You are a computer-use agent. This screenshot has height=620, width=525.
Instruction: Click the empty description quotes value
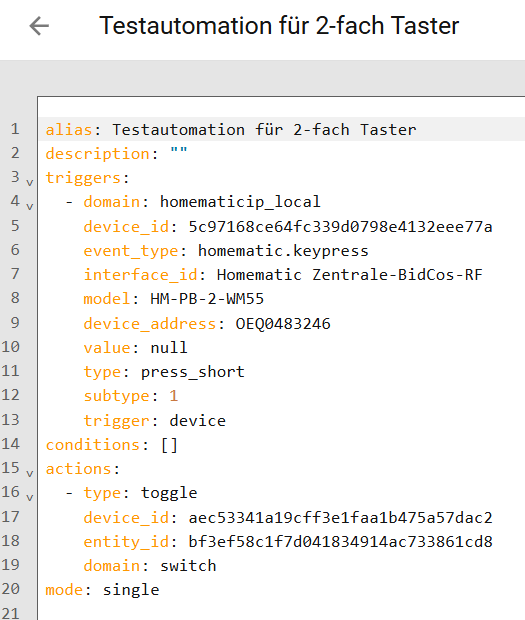pos(179,151)
